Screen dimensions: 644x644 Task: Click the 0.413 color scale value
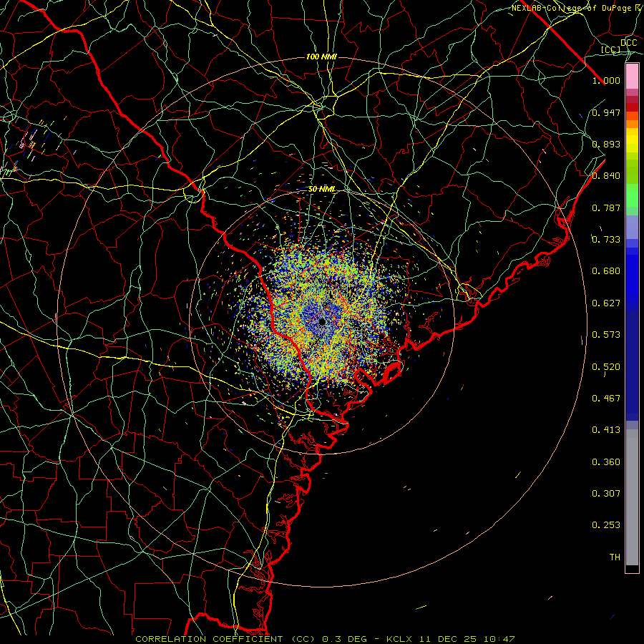(x=606, y=430)
